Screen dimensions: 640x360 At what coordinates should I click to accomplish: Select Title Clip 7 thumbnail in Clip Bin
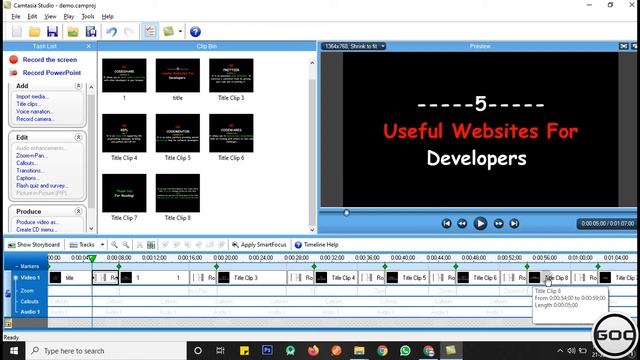coord(124,193)
